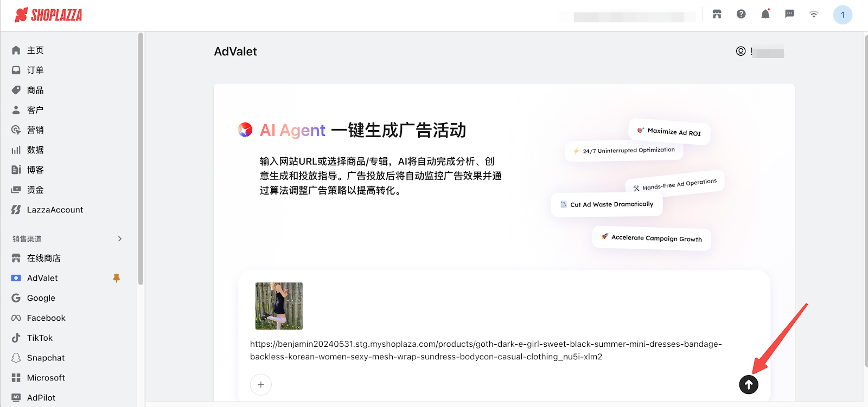Submit the URL with the black arrow button
The image size is (868, 407).
click(748, 385)
